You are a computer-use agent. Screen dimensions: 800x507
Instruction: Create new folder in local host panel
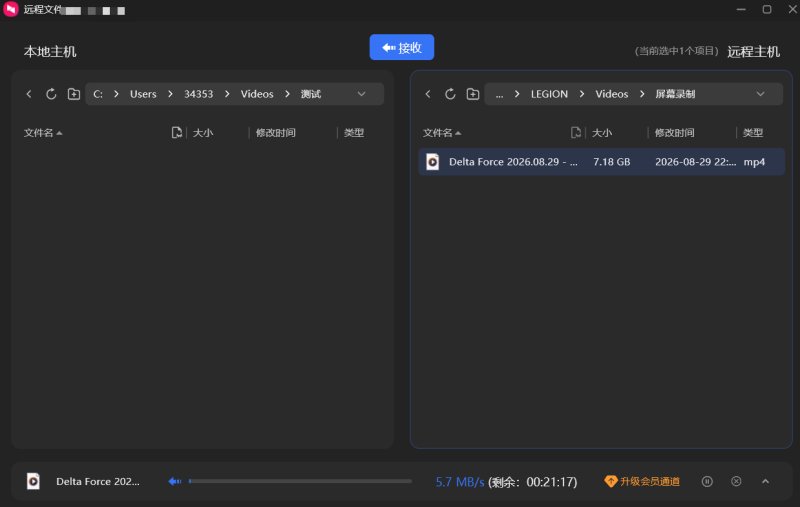[74, 94]
